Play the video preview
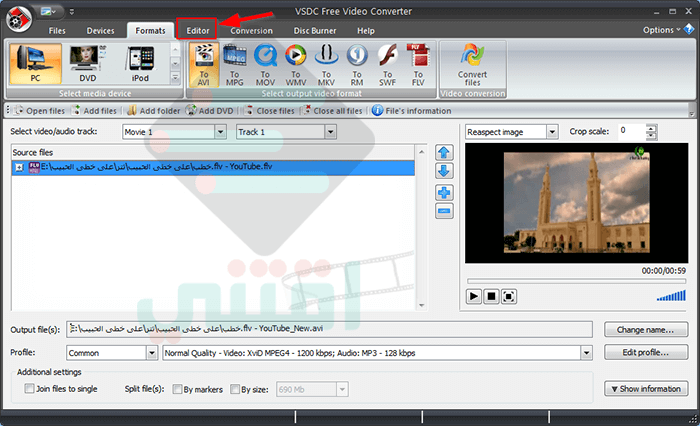 coord(474,297)
